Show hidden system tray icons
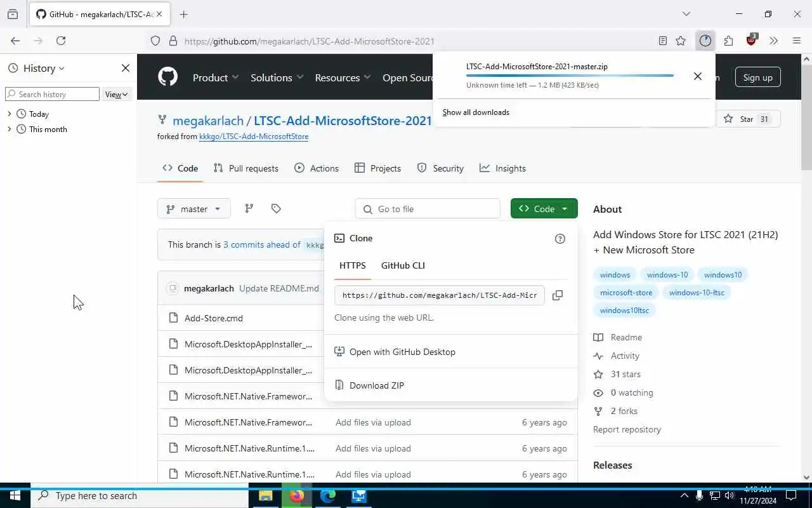This screenshot has height=508, width=812. pyautogui.click(x=684, y=496)
